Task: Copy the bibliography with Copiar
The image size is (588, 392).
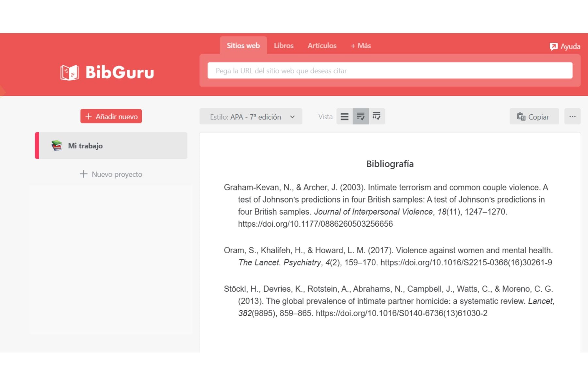Action: click(534, 117)
